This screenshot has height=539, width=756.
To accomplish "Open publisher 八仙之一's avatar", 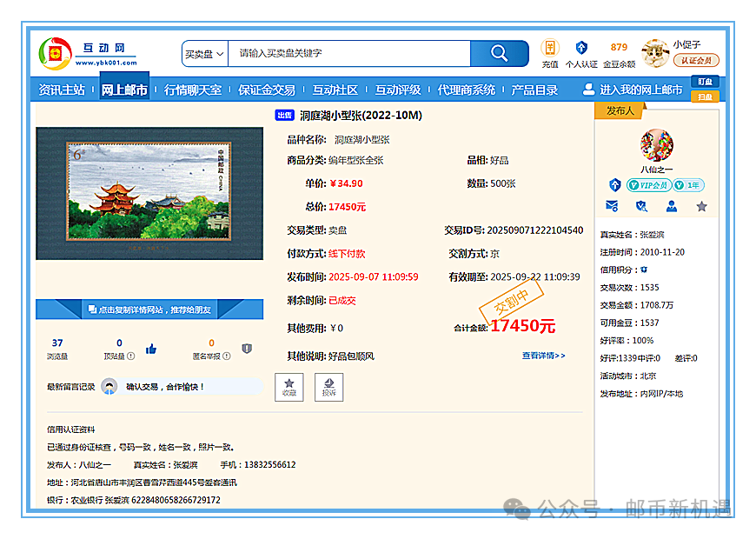I will [657, 145].
